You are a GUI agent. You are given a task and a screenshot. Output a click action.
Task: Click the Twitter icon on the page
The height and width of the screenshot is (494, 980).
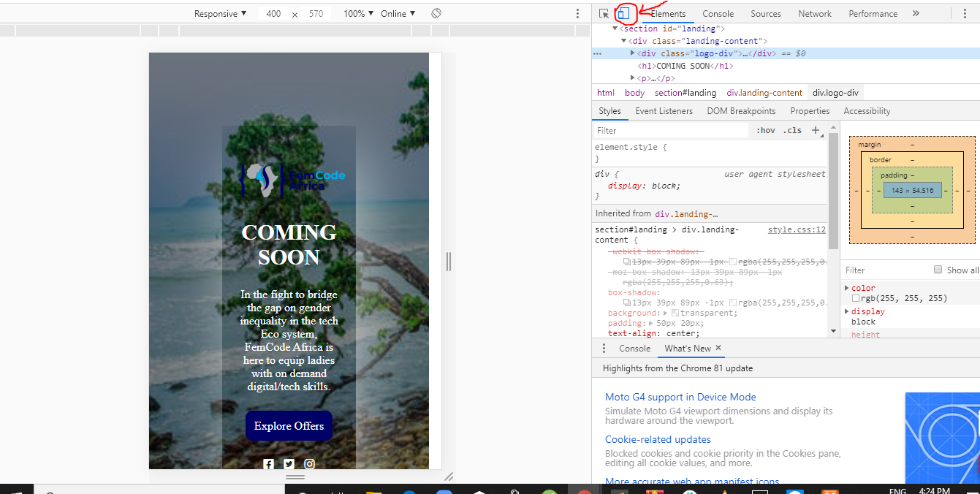(289, 464)
